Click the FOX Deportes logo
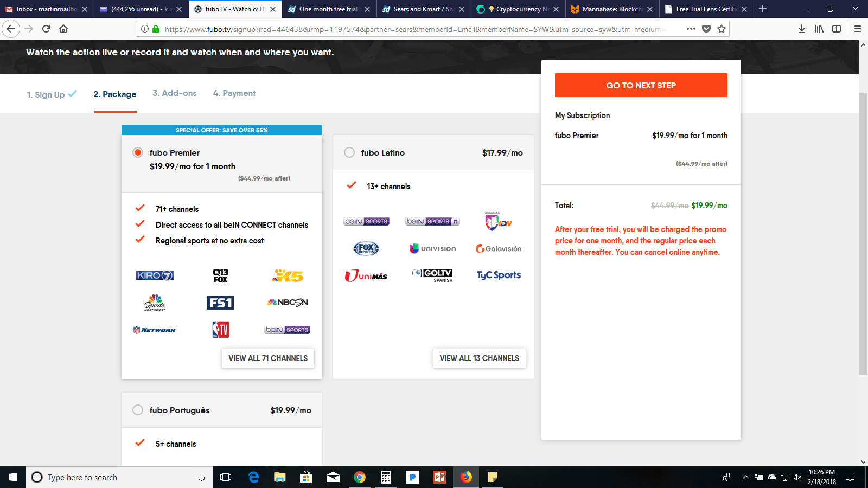Screen dimensions: 868x488 pos(366,248)
